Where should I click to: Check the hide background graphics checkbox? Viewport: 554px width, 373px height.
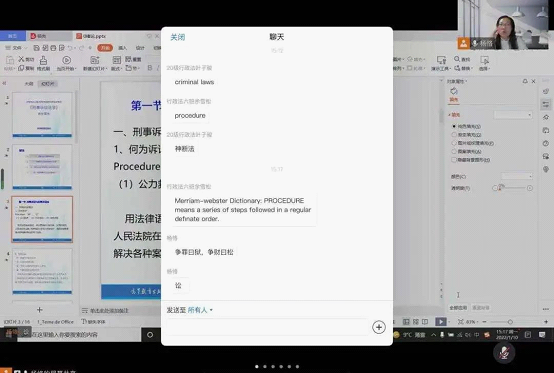click(454, 160)
